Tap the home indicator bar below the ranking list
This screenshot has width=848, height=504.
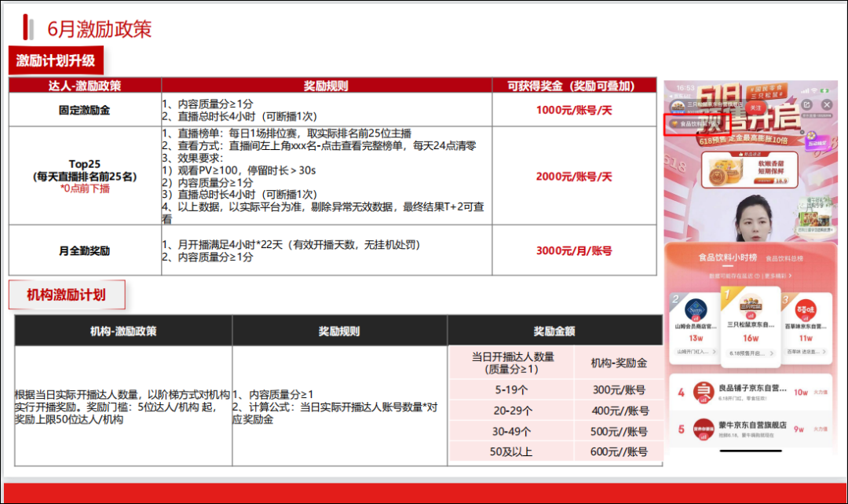(x=751, y=451)
